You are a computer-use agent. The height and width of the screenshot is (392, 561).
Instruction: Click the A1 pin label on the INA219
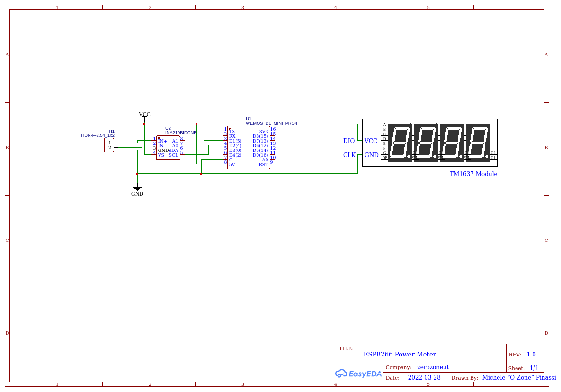(x=175, y=141)
